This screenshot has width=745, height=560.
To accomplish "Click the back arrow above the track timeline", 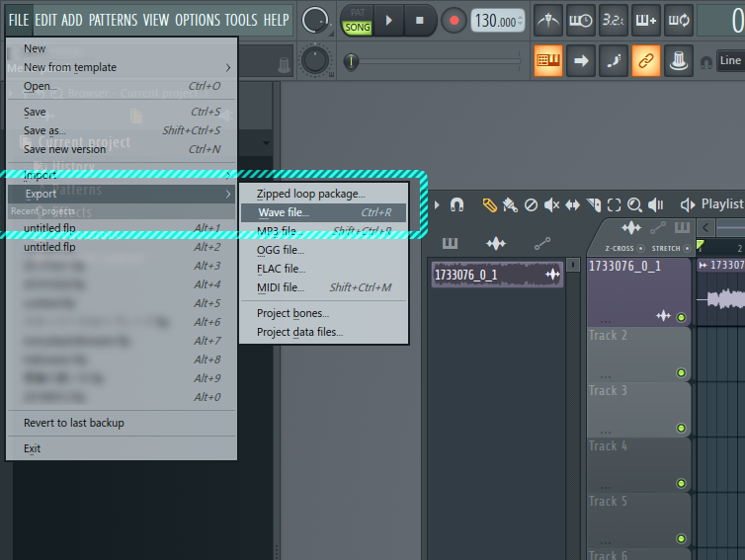I will click(705, 228).
